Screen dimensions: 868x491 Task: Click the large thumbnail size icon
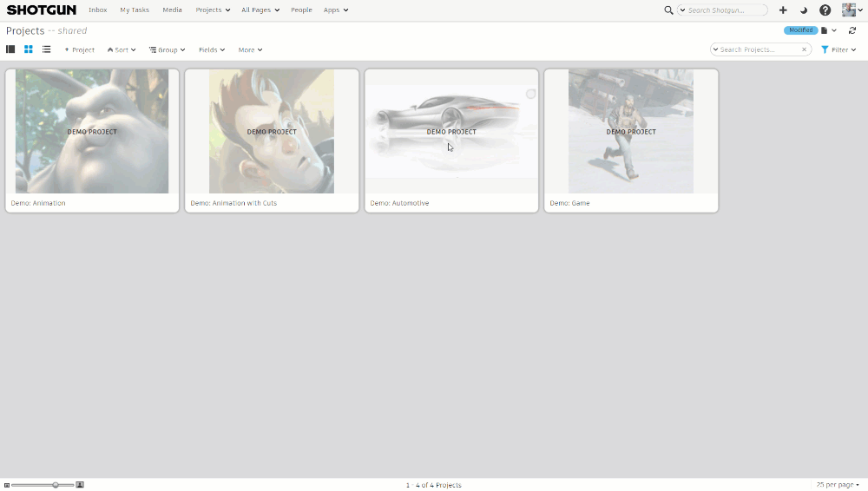coord(80,485)
